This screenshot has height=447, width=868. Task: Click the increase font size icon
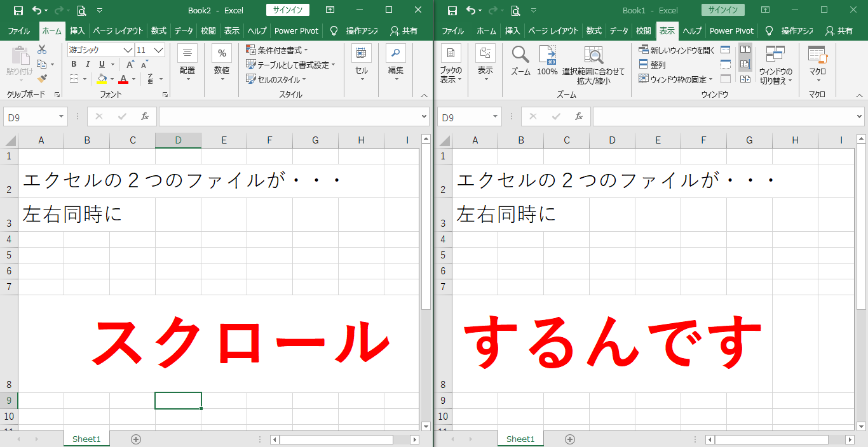click(130, 64)
